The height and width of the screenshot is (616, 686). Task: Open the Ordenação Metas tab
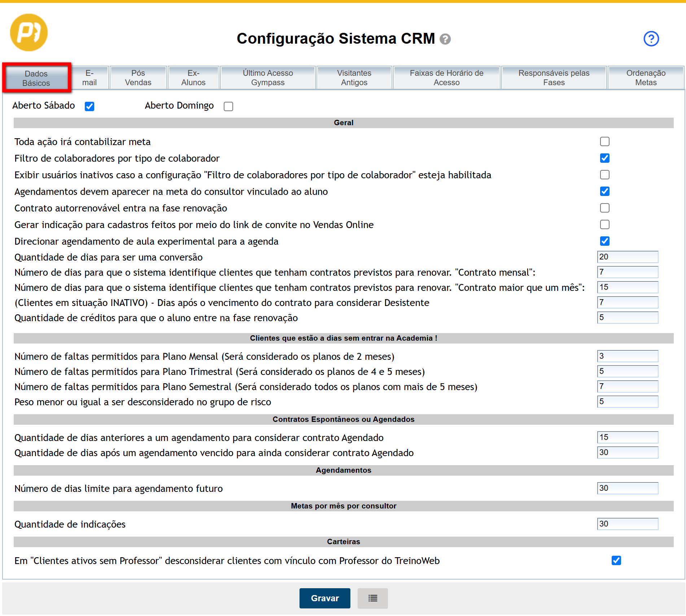pyautogui.click(x=646, y=78)
